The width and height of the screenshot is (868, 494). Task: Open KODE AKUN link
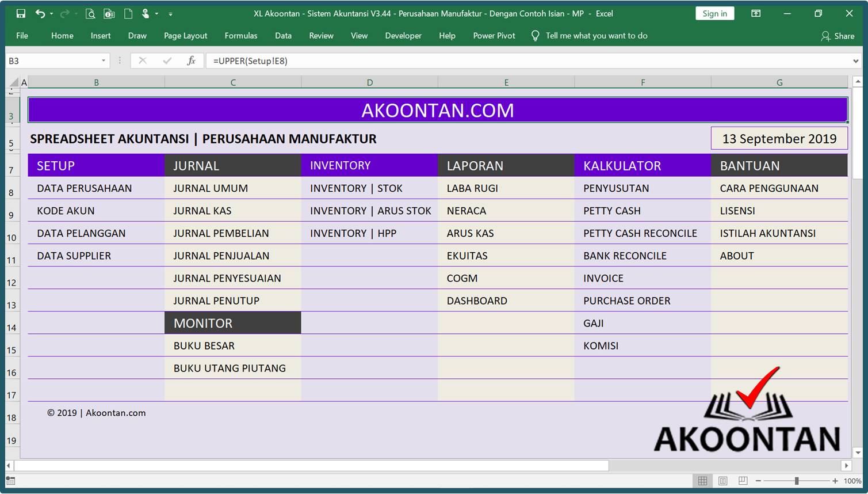pyautogui.click(x=66, y=211)
